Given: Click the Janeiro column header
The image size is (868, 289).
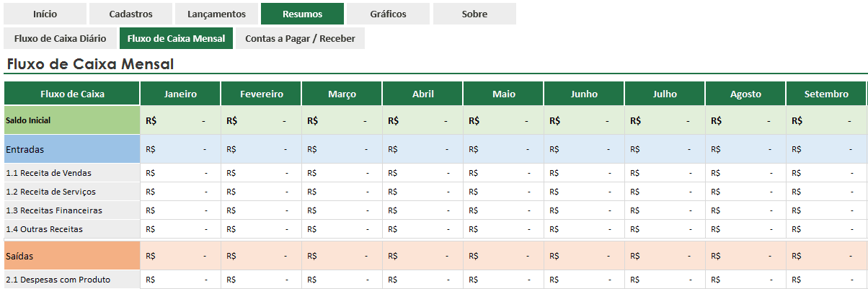Looking at the screenshot, I should point(180,94).
